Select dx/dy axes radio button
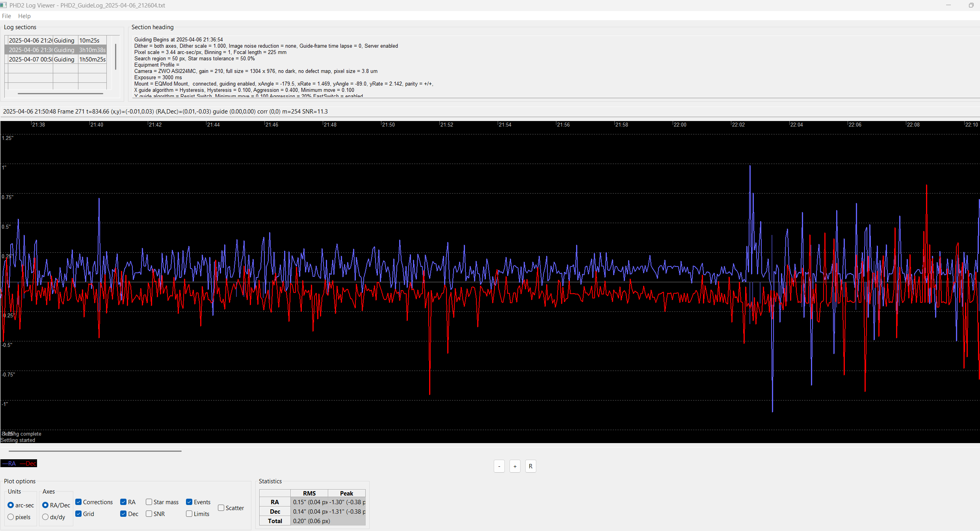 point(45,517)
